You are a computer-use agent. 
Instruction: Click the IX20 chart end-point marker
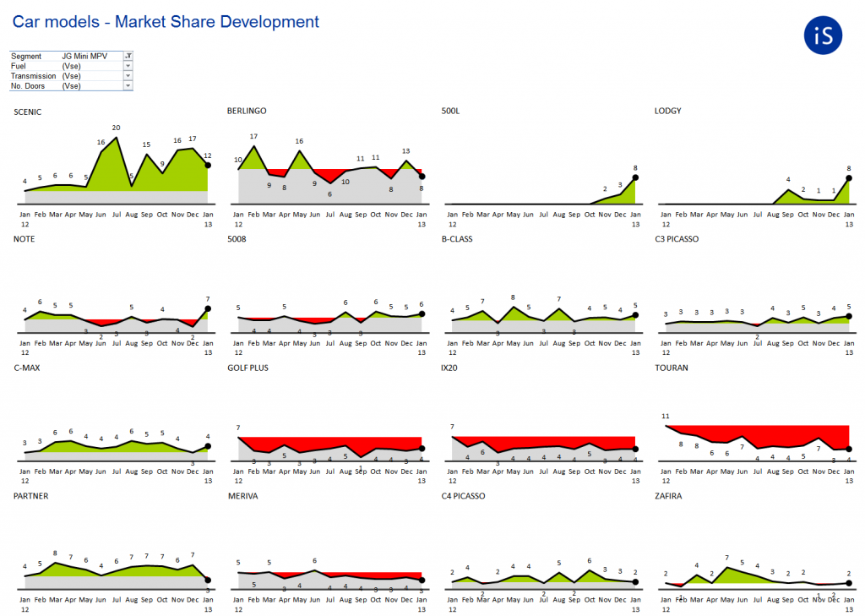(635, 450)
